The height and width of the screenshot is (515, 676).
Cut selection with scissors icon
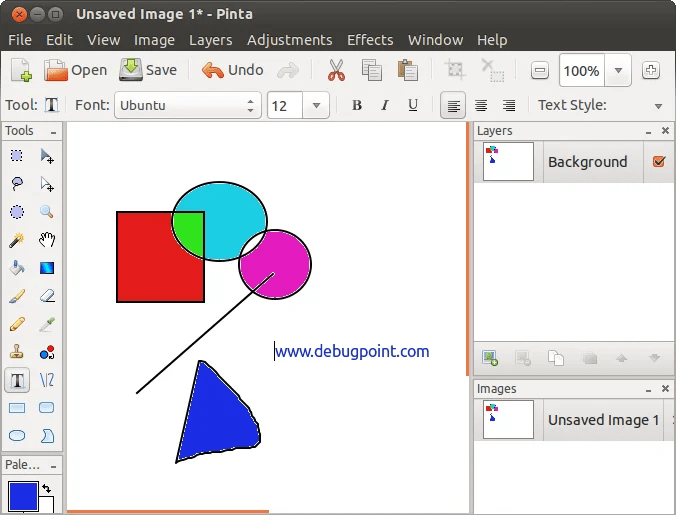point(336,70)
